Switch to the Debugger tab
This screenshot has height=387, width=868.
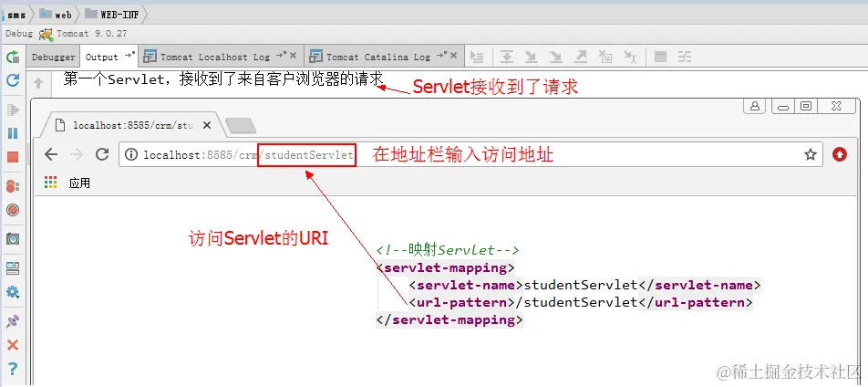(53, 57)
